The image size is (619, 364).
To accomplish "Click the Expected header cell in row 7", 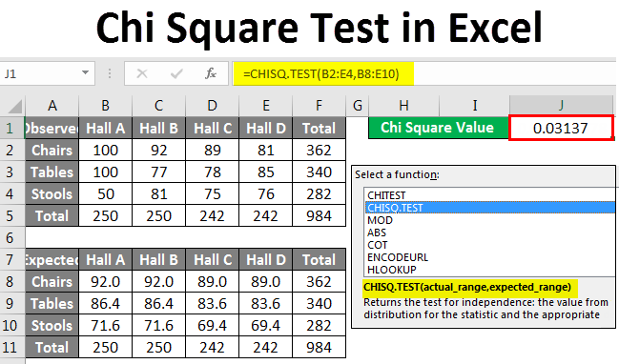I will [52, 259].
